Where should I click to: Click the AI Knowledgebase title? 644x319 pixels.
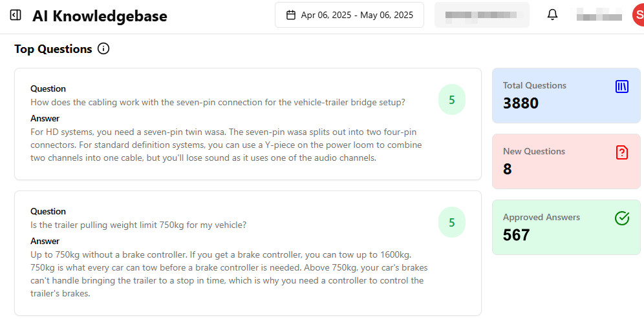click(x=100, y=16)
